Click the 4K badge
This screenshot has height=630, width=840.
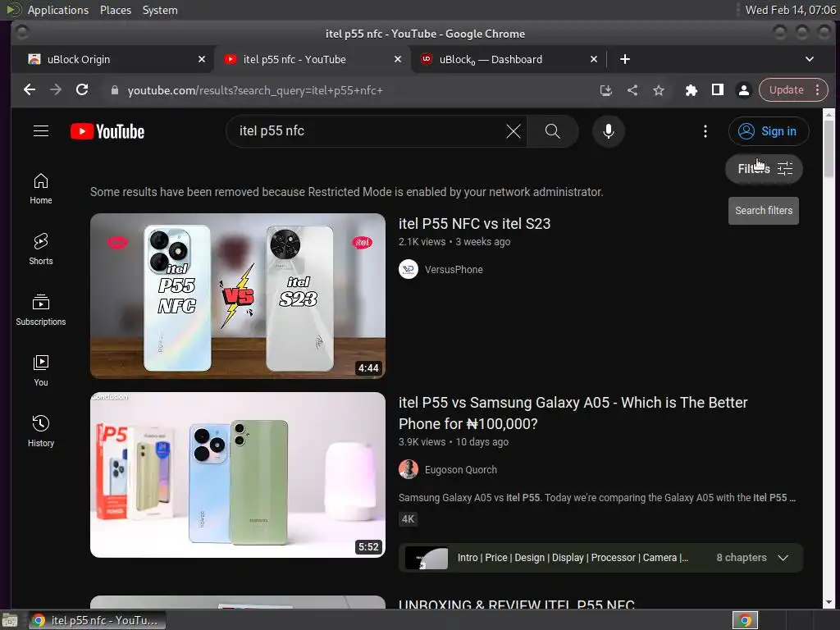(x=409, y=519)
